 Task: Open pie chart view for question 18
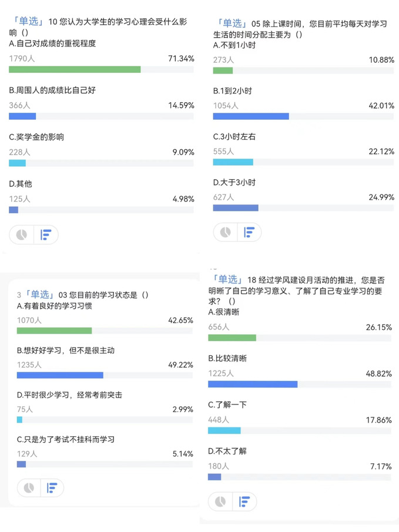click(220, 501)
